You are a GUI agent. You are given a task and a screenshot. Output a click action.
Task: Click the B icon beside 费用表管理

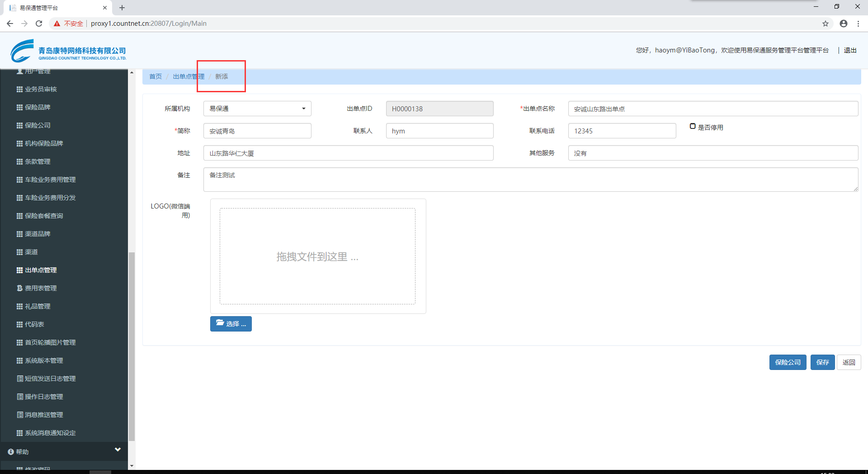pyautogui.click(x=19, y=288)
